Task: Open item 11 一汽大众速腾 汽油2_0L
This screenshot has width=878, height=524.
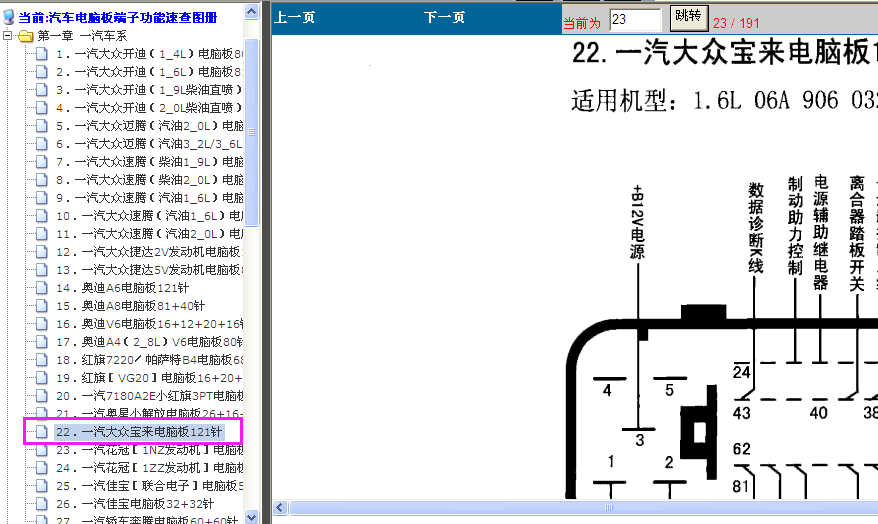Action: pyautogui.click(x=149, y=233)
